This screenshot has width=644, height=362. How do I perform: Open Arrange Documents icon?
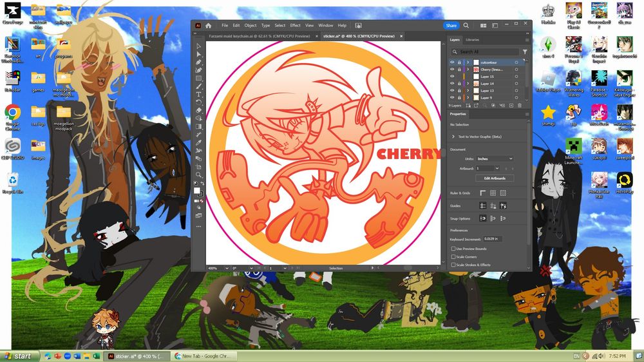(484, 26)
